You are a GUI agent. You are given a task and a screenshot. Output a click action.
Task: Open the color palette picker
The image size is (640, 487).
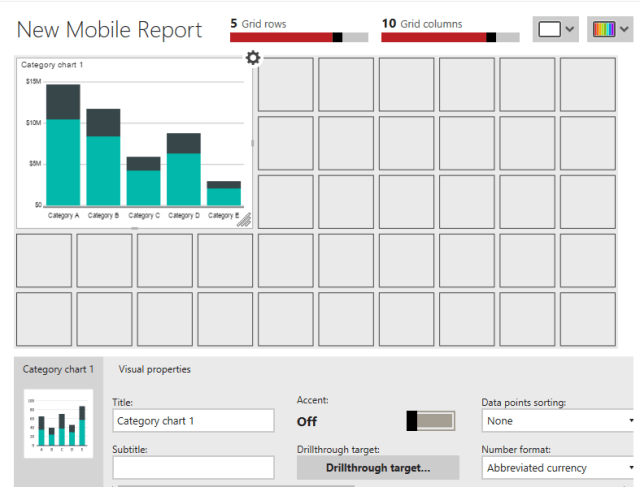coord(602,29)
